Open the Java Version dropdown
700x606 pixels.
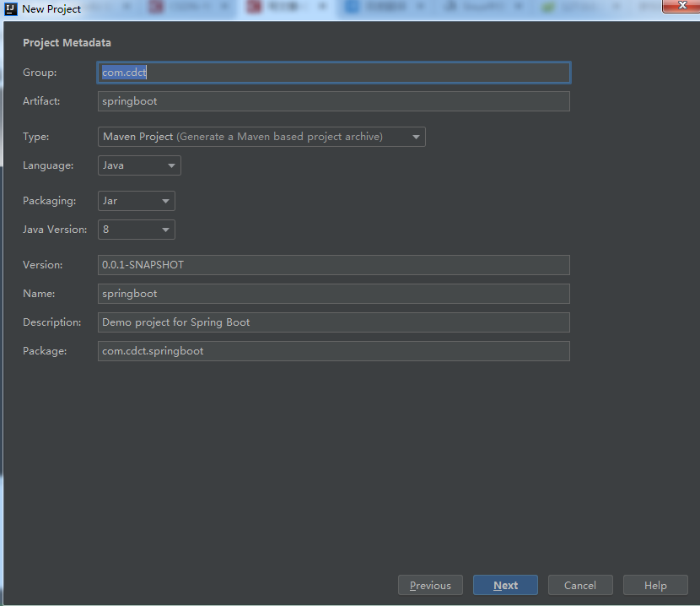(x=136, y=230)
